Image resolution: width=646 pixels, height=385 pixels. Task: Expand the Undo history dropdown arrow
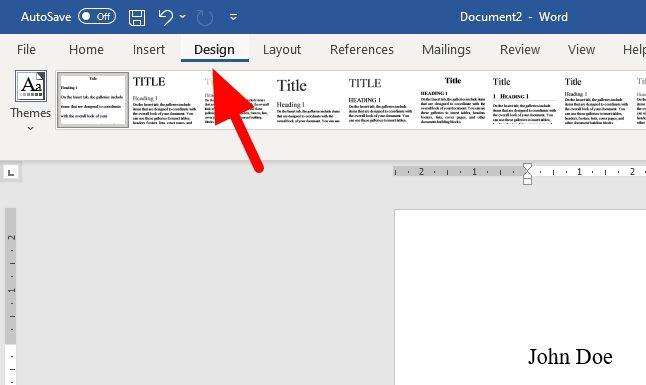[183, 17]
